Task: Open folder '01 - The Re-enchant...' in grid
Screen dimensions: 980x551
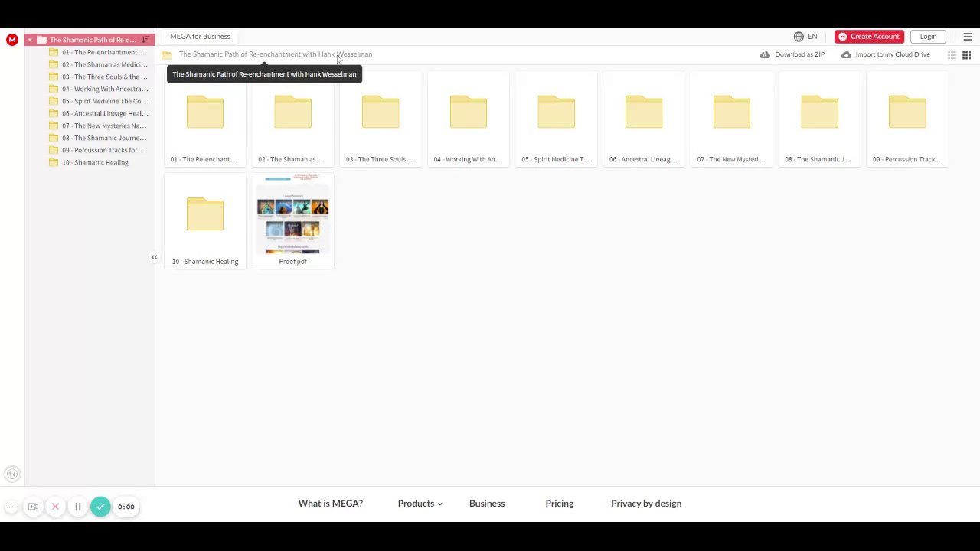Action: 205,119
